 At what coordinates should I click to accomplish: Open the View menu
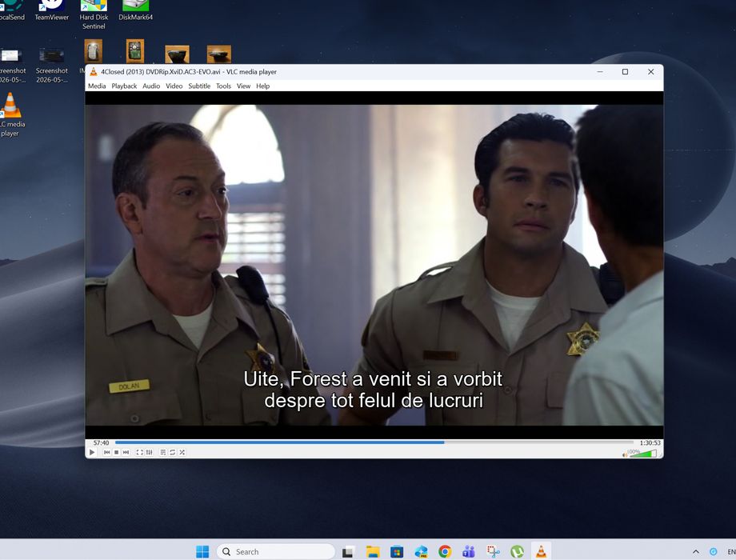coord(243,86)
